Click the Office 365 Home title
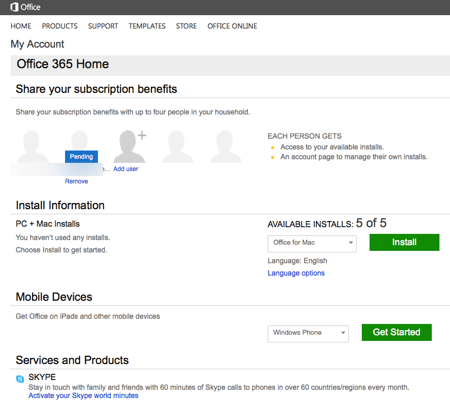Screen dimensions: 450x406 pyautogui.click(x=63, y=64)
